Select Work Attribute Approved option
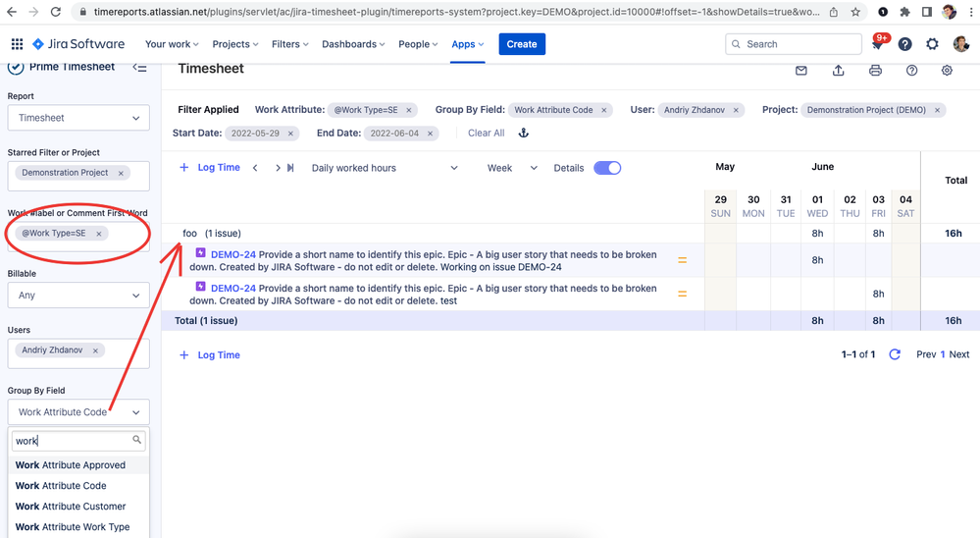Image resolution: width=980 pixels, height=538 pixels. 78,464
